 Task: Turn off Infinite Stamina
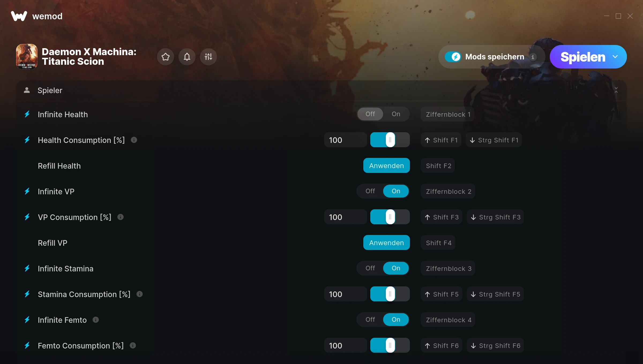tap(370, 268)
